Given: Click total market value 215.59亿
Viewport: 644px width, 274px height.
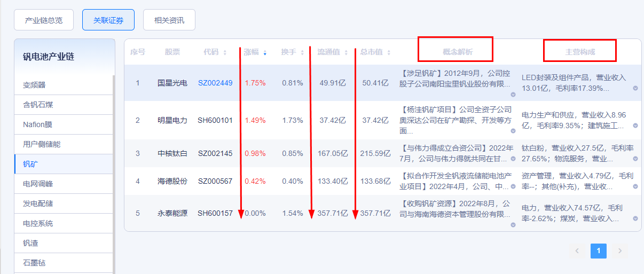Looking at the screenshot, I should click(x=375, y=153).
